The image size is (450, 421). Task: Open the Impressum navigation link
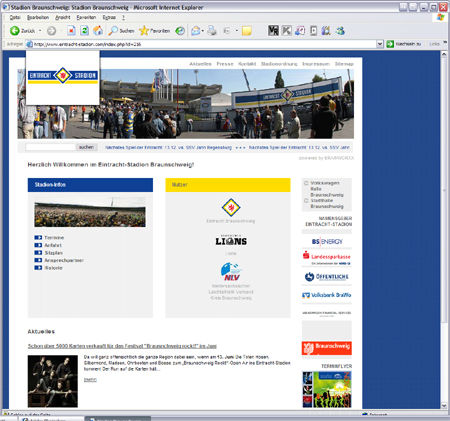[316, 64]
